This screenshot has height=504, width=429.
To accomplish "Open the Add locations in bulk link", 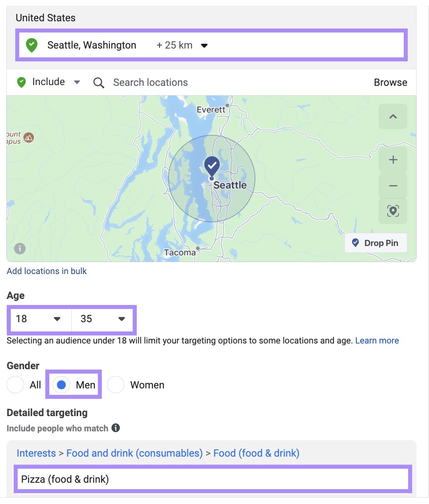I will [x=46, y=271].
